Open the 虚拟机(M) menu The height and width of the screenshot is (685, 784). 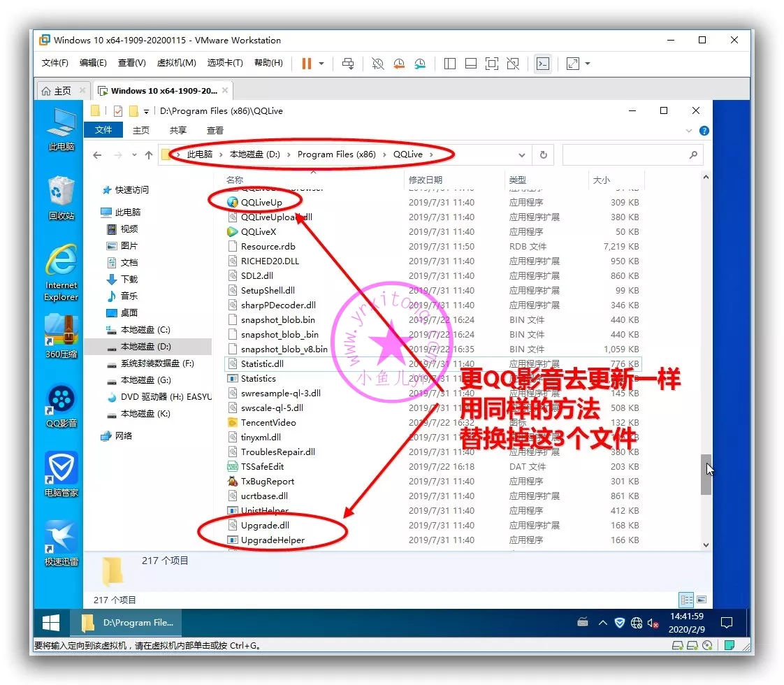coord(176,63)
